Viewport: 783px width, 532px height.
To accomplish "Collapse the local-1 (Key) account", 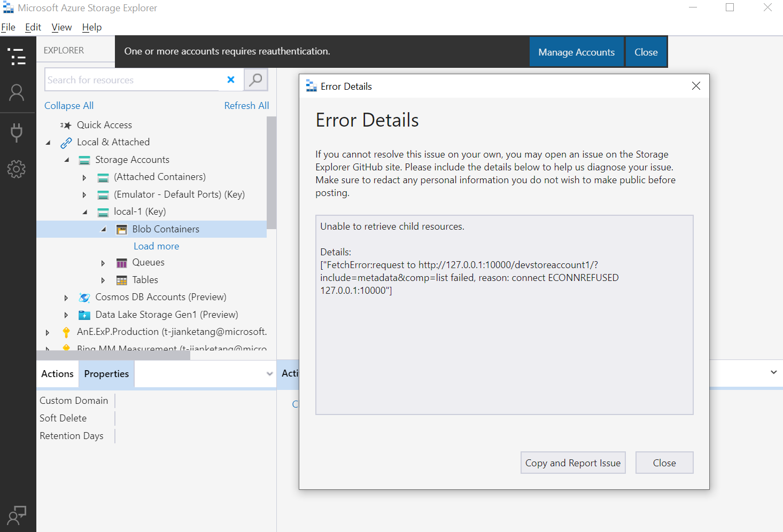I will coord(84,212).
